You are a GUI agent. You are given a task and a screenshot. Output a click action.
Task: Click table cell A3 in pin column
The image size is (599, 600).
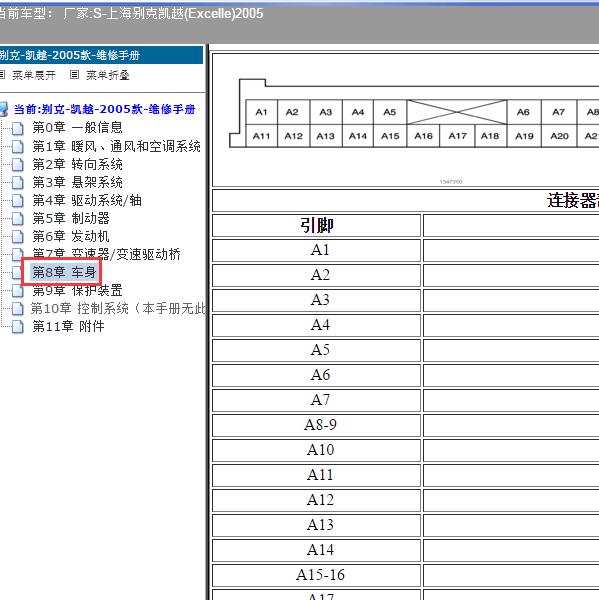click(317, 300)
